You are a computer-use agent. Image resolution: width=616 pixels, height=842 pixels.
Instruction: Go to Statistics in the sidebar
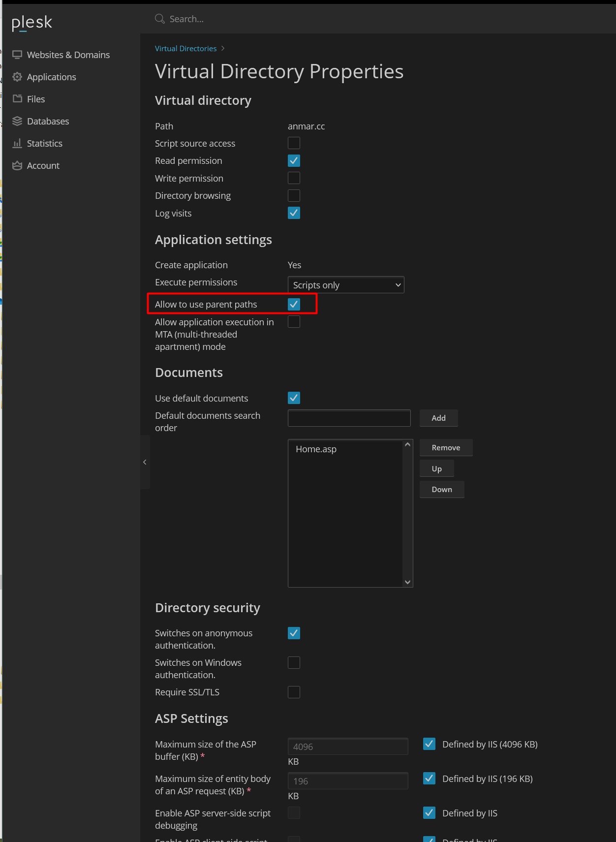click(44, 143)
